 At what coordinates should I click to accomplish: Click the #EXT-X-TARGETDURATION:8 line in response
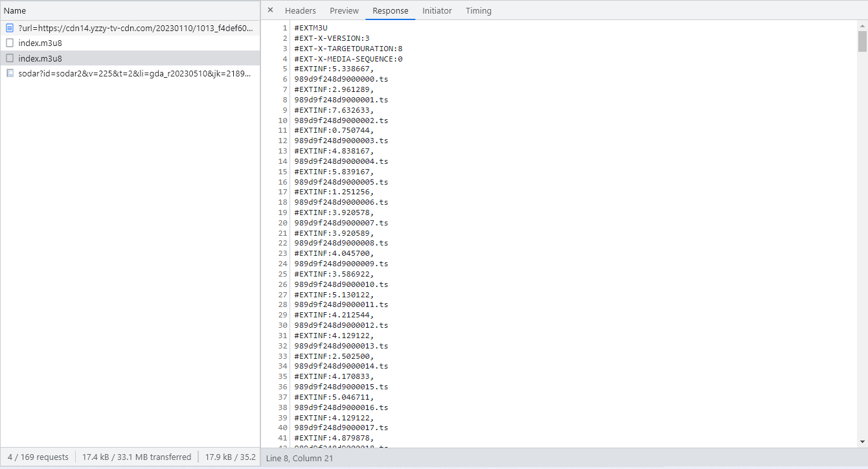[x=348, y=49]
